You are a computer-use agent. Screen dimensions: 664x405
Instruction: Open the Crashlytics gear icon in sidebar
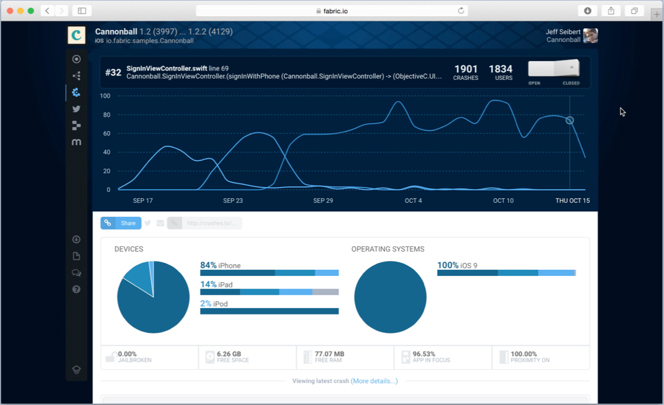pos(76,92)
